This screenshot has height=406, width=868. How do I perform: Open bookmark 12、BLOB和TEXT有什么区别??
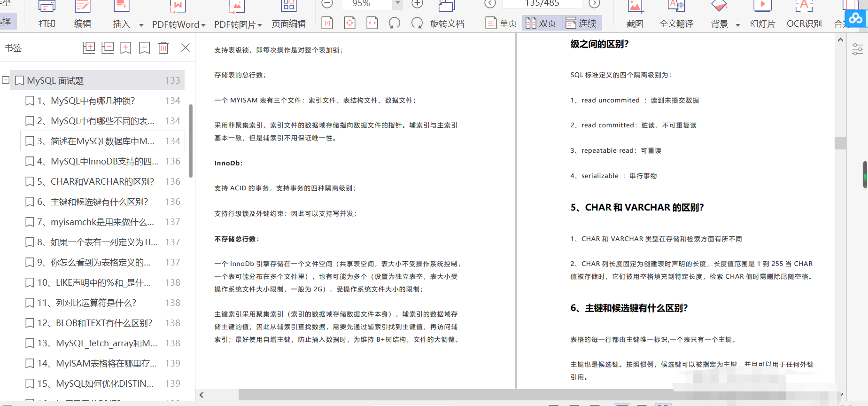tap(102, 323)
